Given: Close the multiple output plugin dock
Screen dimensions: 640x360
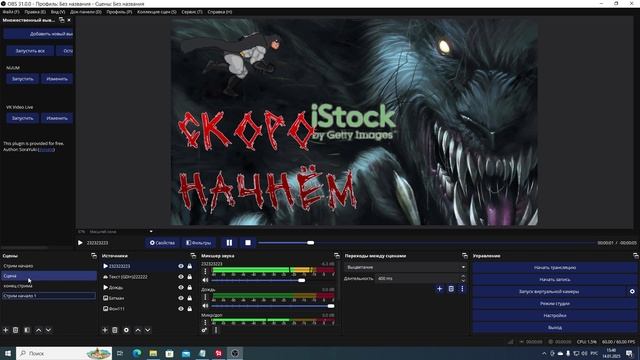Looking at the screenshot, I should pos(69,20).
